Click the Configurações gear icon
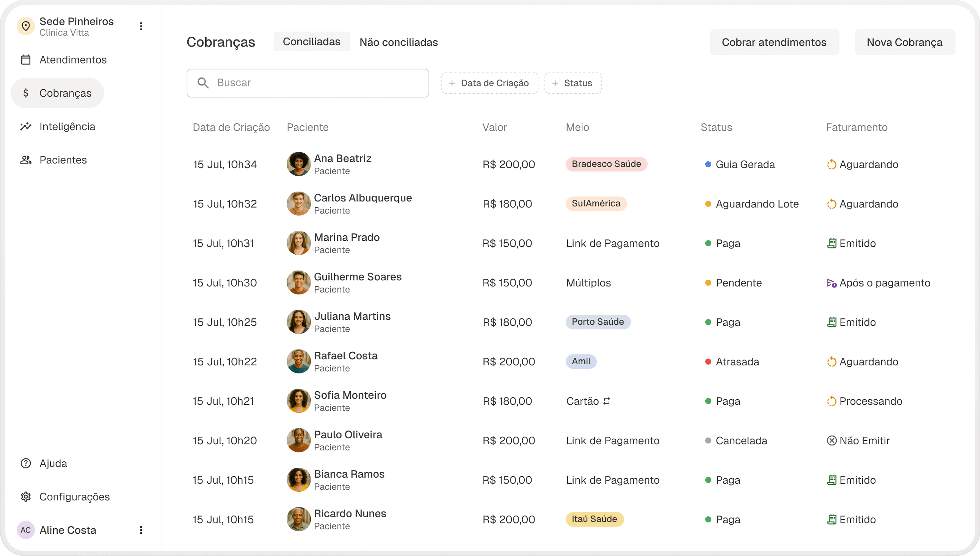Viewport: 980px width, 556px height. click(x=26, y=497)
